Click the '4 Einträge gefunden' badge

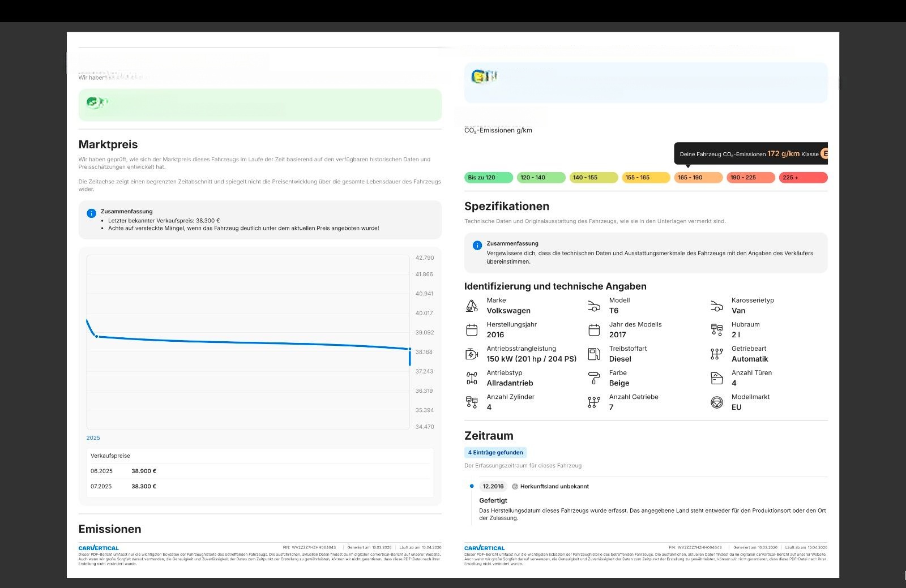(495, 452)
